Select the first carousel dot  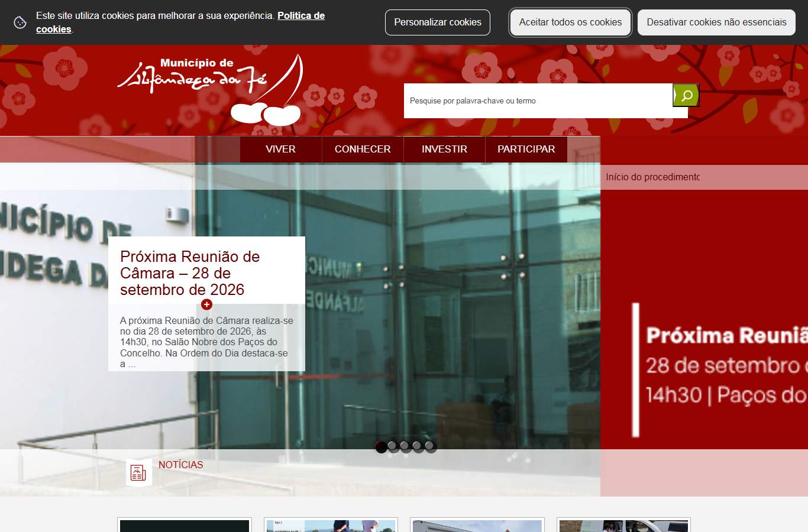pos(381,447)
